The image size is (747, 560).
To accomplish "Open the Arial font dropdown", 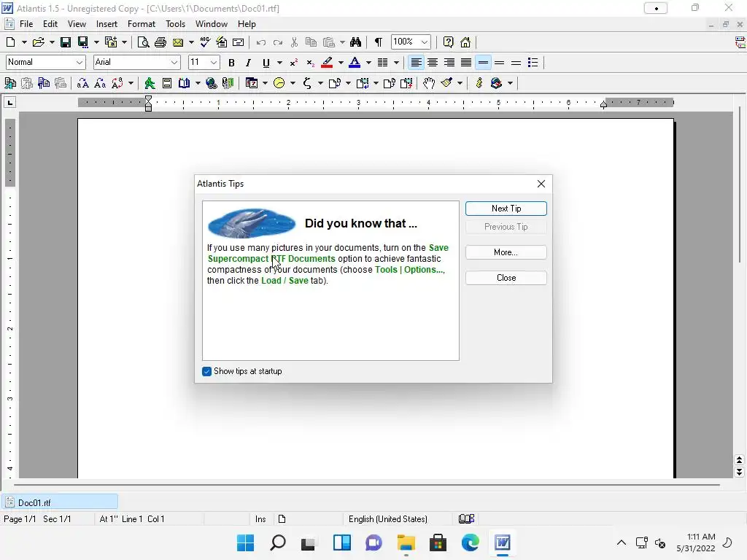I will (174, 63).
